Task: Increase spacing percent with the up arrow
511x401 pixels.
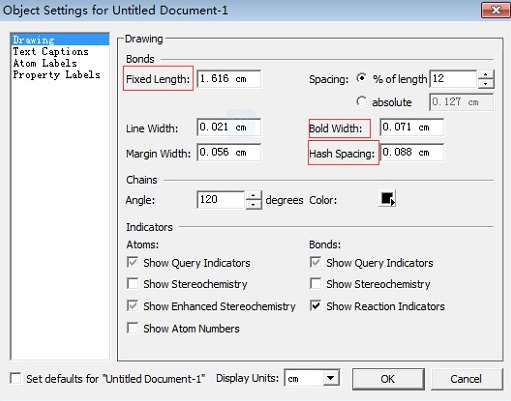Action: [486, 75]
